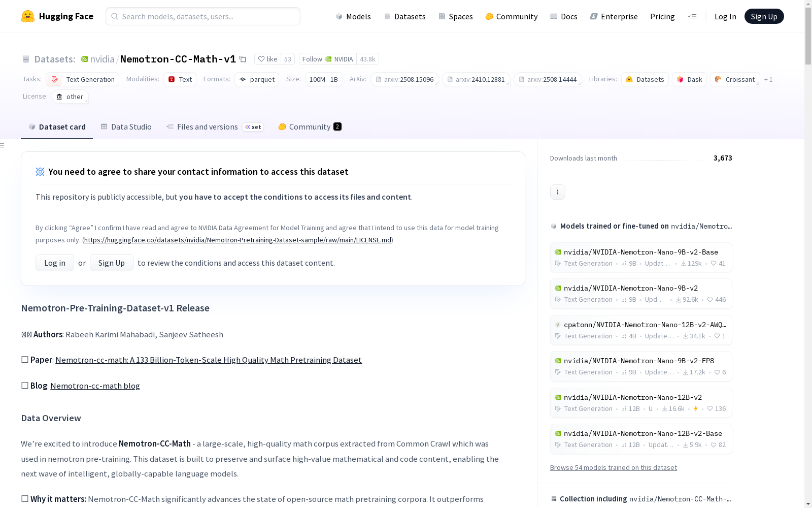The image size is (812, 508).
Task: Focus the search models, datasets, users field
Action: pyautogui.click(x=203, y=16)
